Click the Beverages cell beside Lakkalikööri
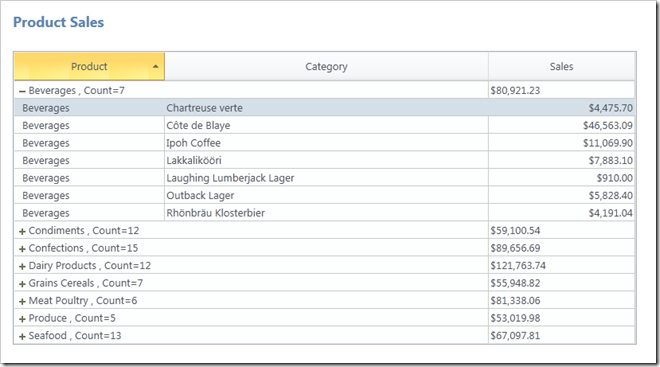The width and height of the screenshot is (660, 367). pos(89,160)
